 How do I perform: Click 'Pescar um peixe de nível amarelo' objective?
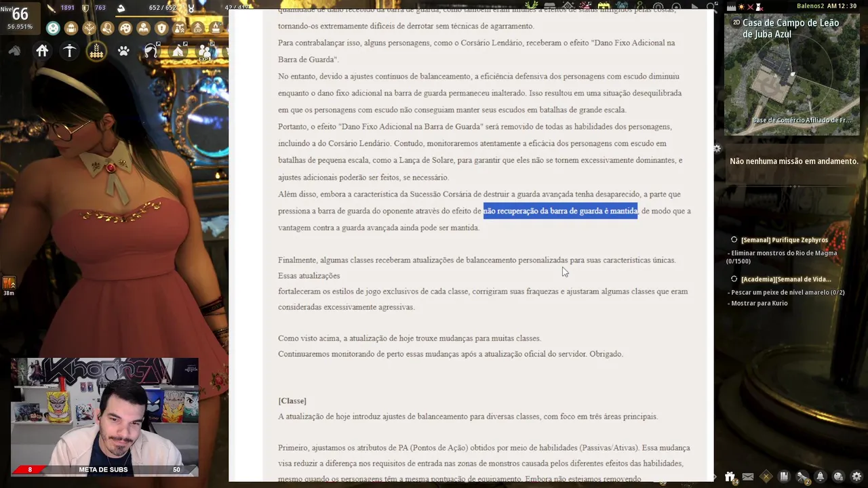(787, 292)
